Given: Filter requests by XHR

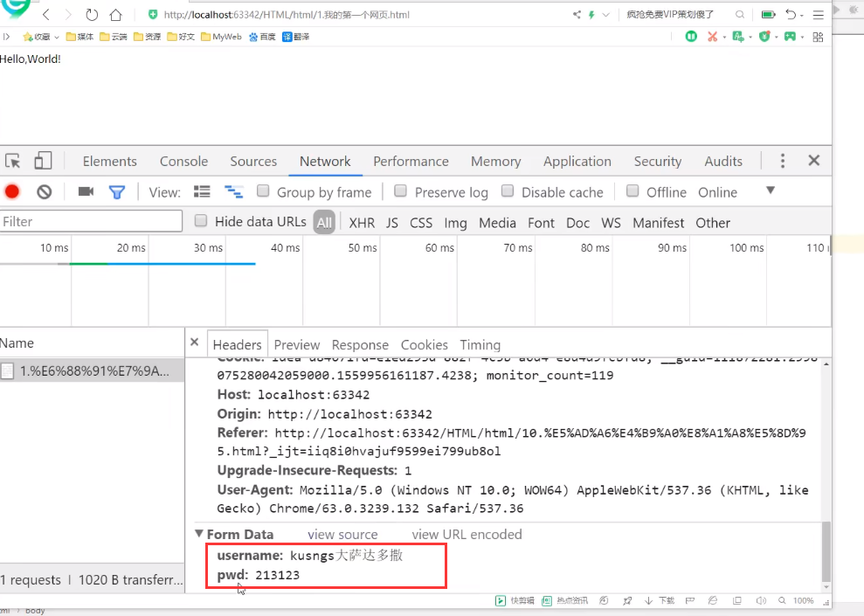Looking at the screenshot, I should 362,223.
